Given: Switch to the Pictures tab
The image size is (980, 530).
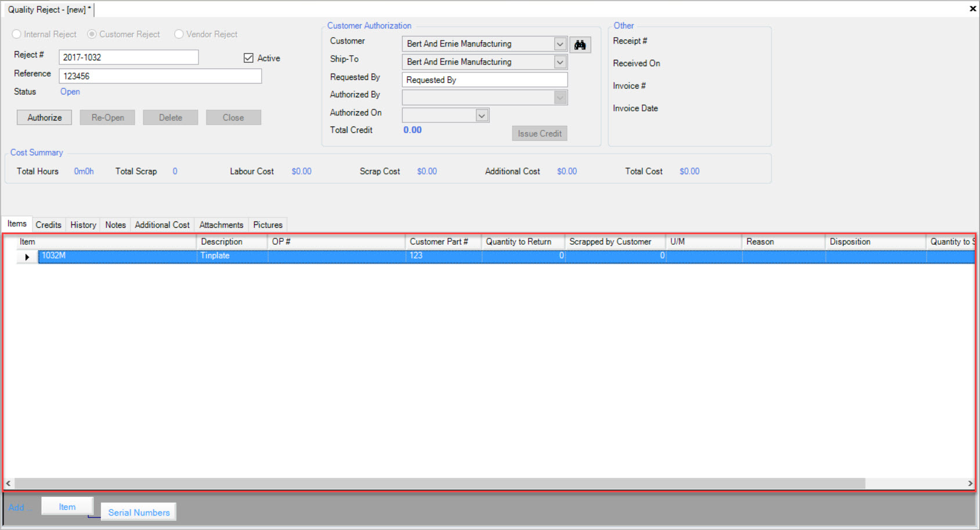Looking at the screenshot, I should coord(267,225).
